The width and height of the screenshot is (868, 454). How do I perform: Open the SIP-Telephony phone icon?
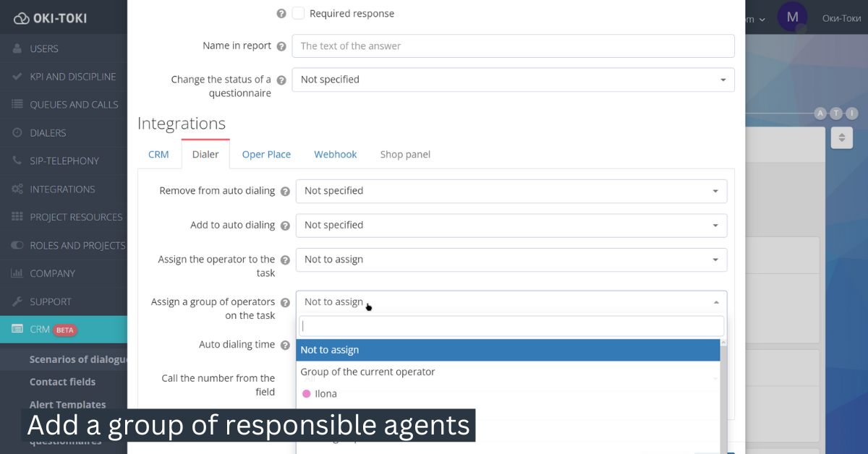pos(17,161)
